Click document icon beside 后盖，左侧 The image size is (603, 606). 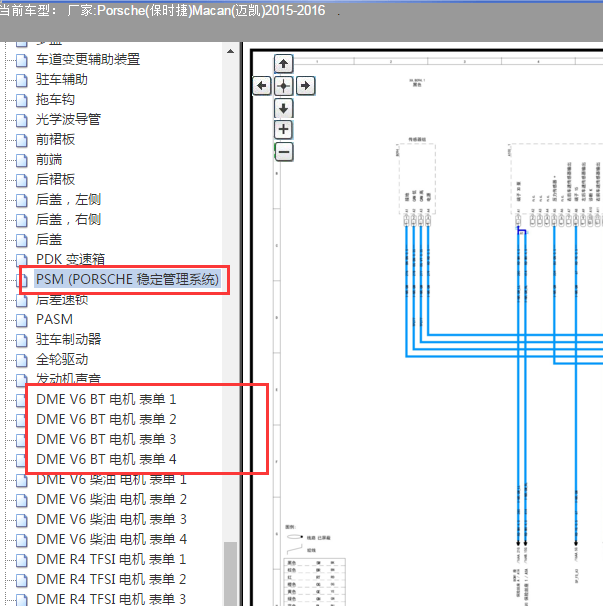pos(22,200)
